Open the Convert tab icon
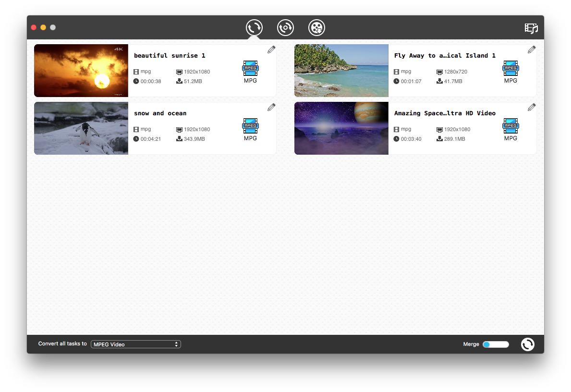 pos(254,28)
